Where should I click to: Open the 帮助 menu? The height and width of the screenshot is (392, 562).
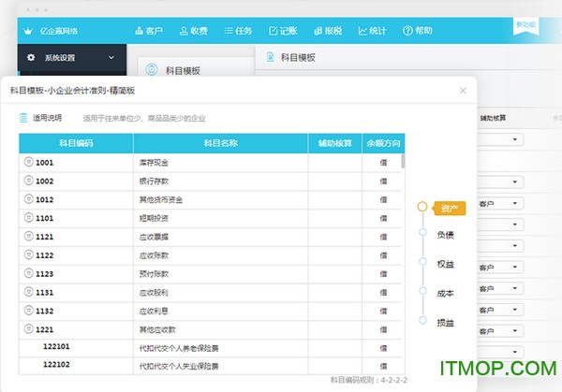pyautogui.click(x=417, y=31)
